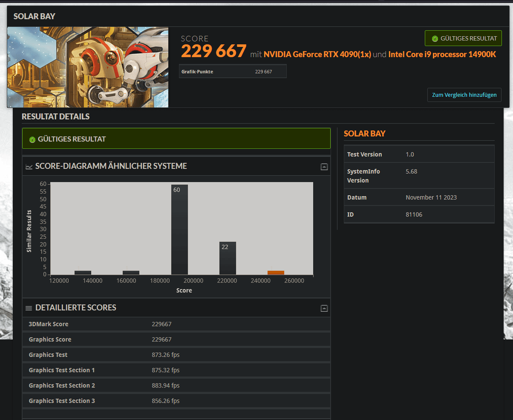Click the RESULTAT DETAILS heading

click(56, 116)
